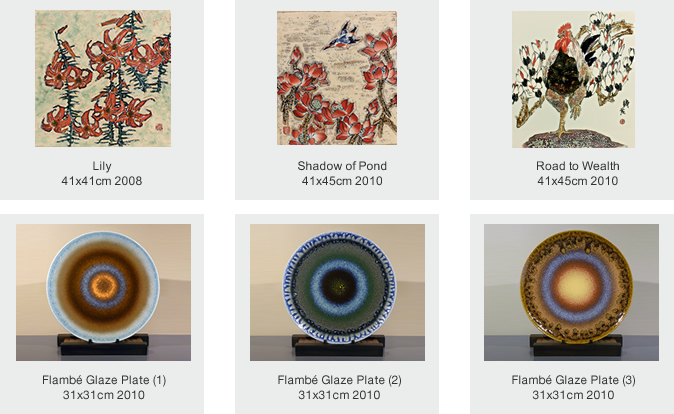Select the Flambé Glaze Plate (3) caption

573,380
